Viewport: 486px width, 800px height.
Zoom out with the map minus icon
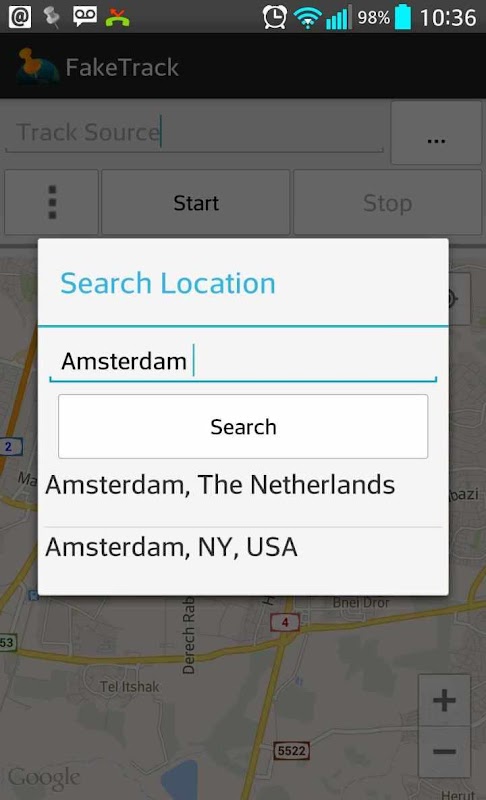tap(444, 752)
